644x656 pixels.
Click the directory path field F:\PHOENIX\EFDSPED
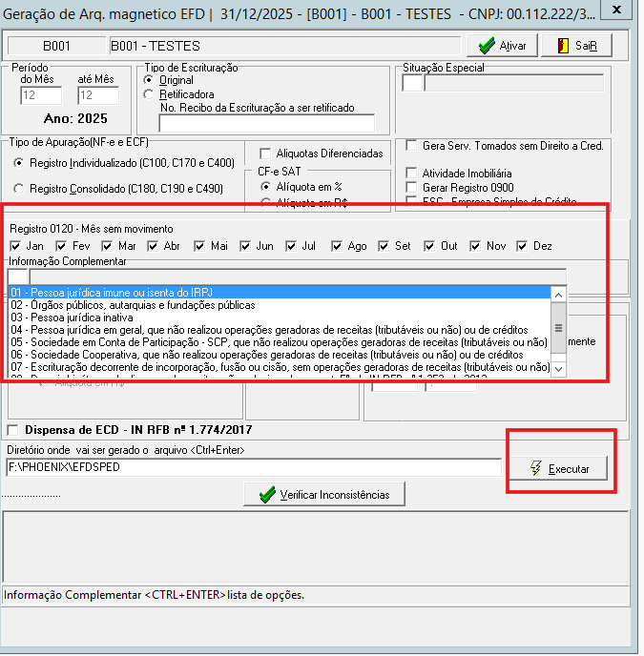coord(254,467)
